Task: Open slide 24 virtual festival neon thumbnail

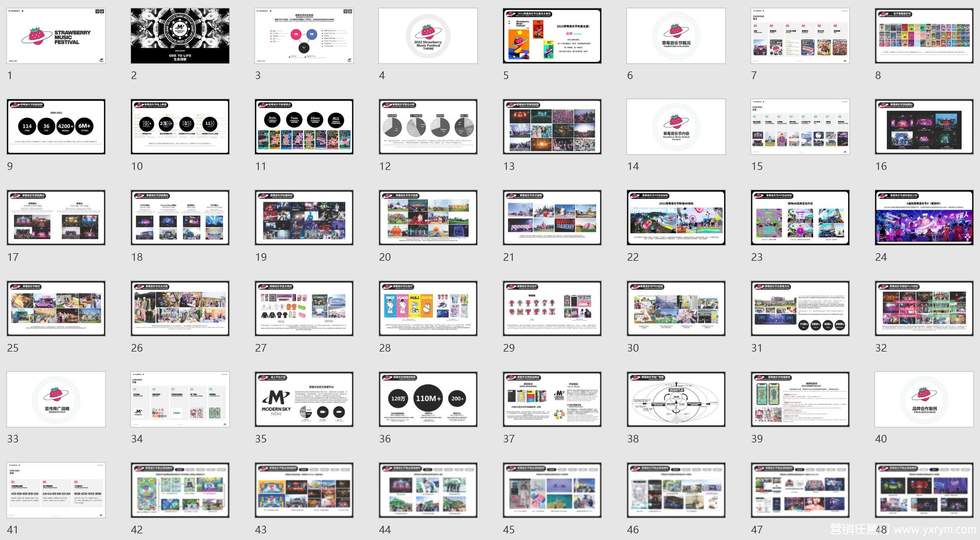Action: (x=924, y=218)
